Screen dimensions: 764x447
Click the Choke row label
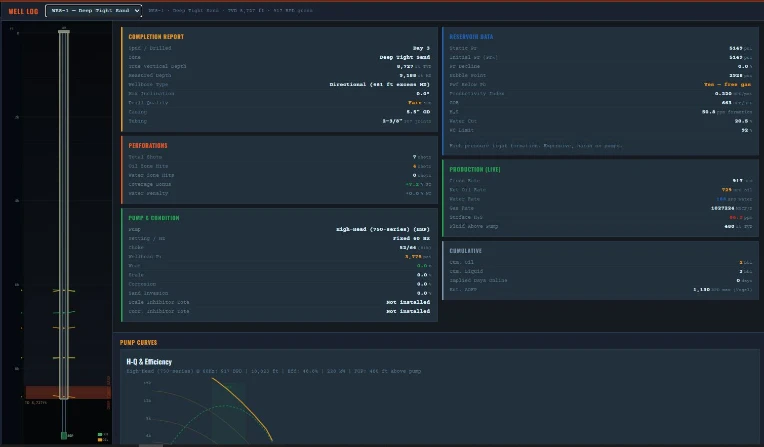(x=136, y=247)
